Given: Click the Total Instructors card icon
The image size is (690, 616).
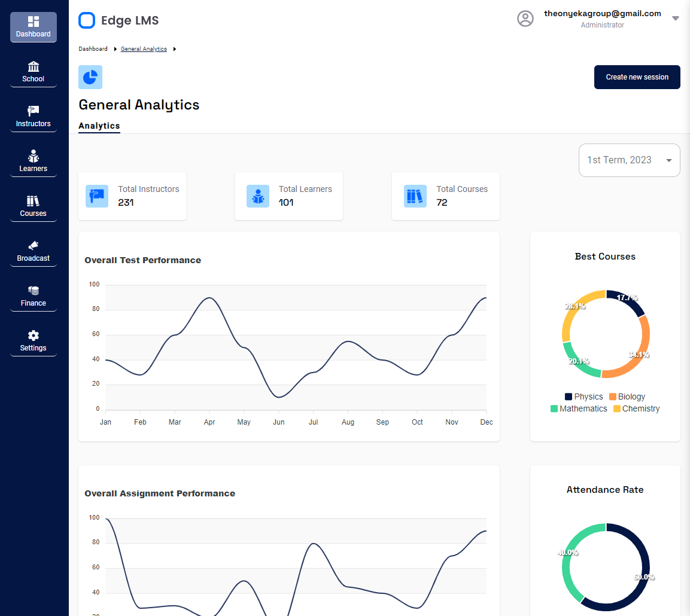Looking at the screenshot, I should click(97, 196).
